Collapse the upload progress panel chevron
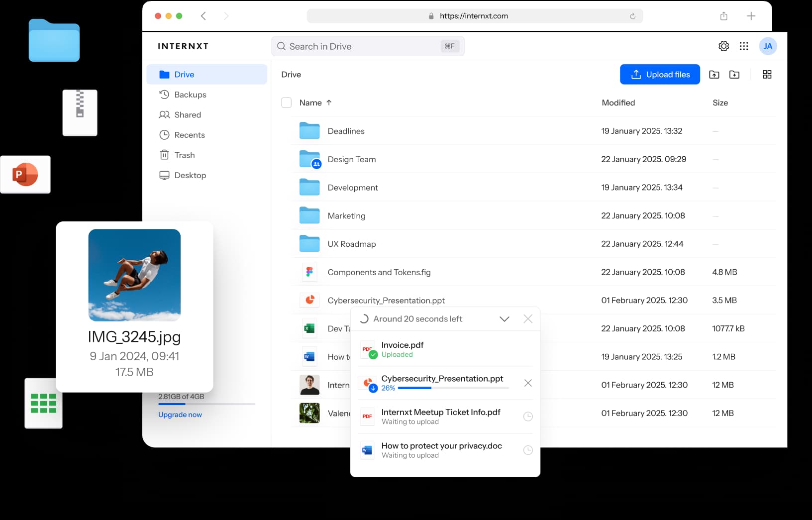 click(504, 318)
